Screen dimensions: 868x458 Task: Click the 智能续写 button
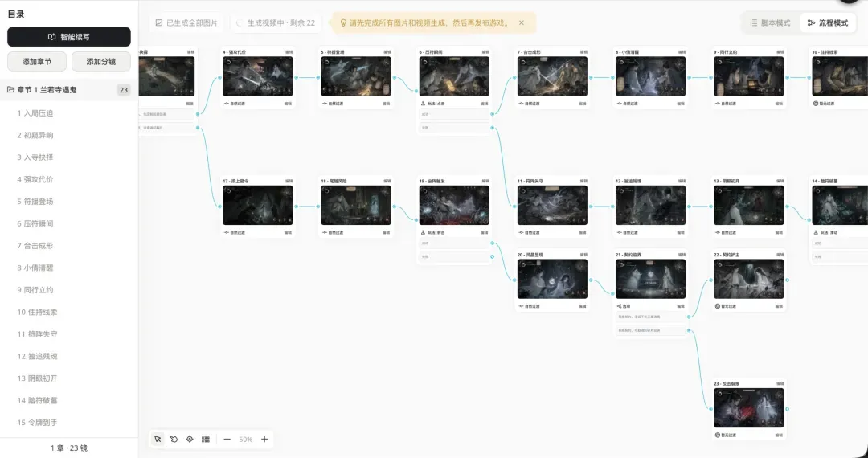pyautogui.click(x=69, y=37)
